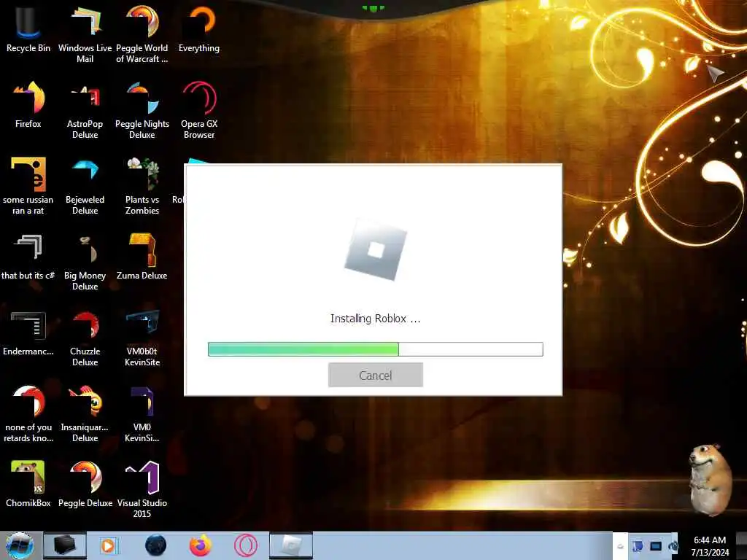Open the dark globe taskbar icon
The width and height of the screenshot is (747, 560).
click(x=155, y=545)
